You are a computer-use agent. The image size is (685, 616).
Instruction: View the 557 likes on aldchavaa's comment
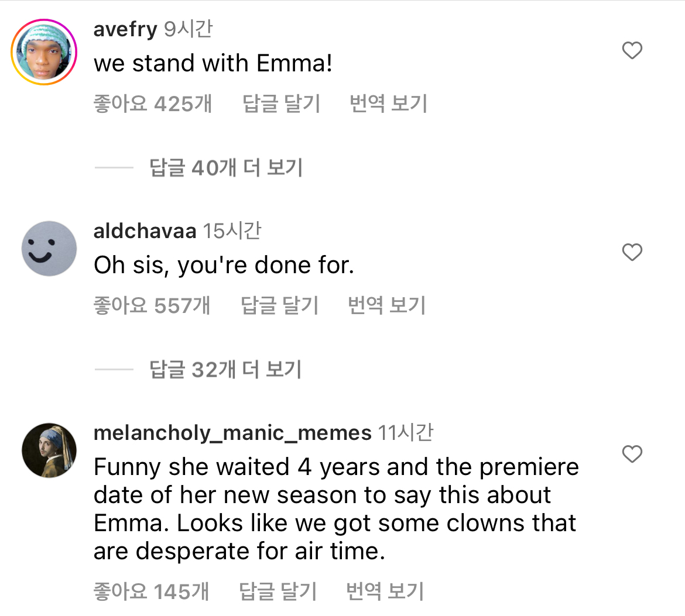(x=152, y=305)
